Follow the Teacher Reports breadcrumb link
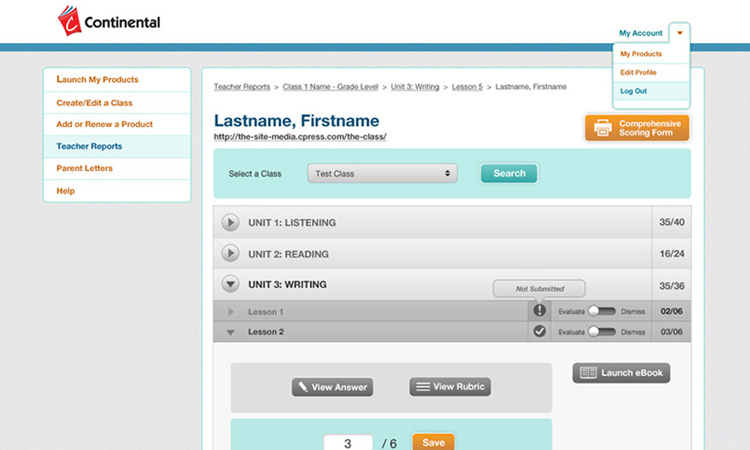Screen dimensions: 750x450 pos(242,87)
